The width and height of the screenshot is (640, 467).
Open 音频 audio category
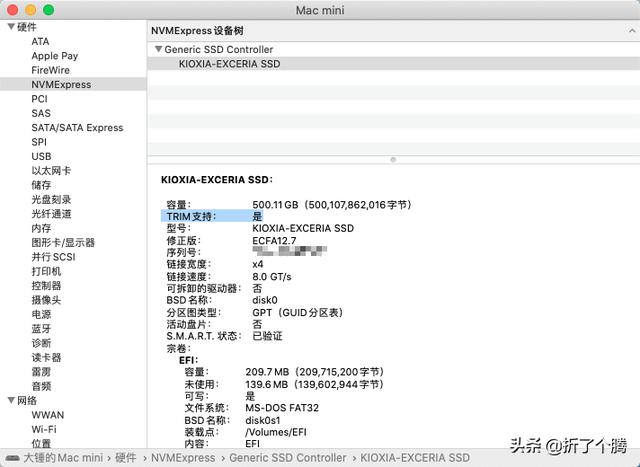point(41,386)
